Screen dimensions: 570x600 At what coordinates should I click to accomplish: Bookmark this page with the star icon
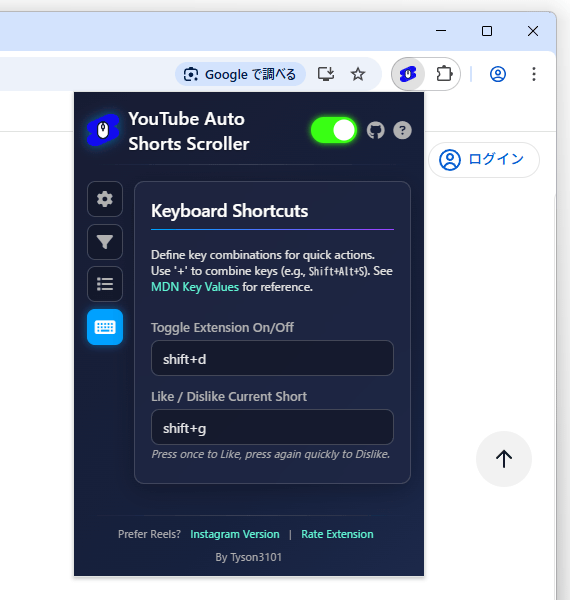pos(358,74)
